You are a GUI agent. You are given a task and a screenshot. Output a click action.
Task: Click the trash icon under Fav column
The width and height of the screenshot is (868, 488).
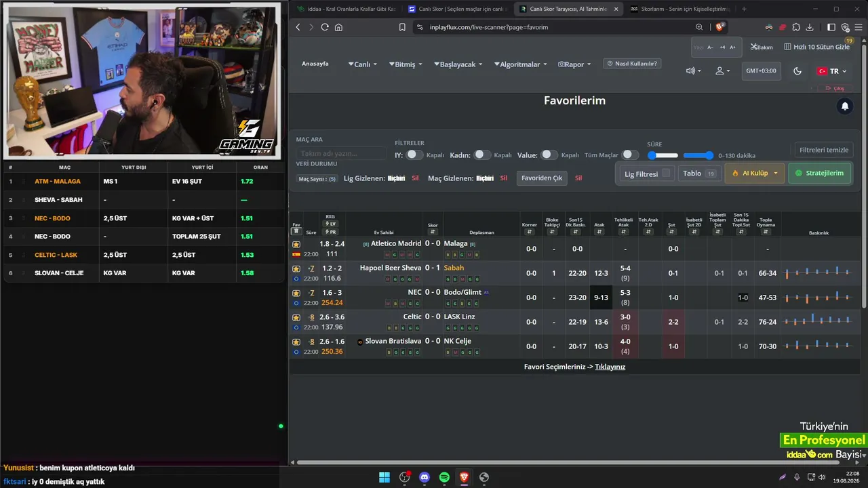(x=296, y=232)
